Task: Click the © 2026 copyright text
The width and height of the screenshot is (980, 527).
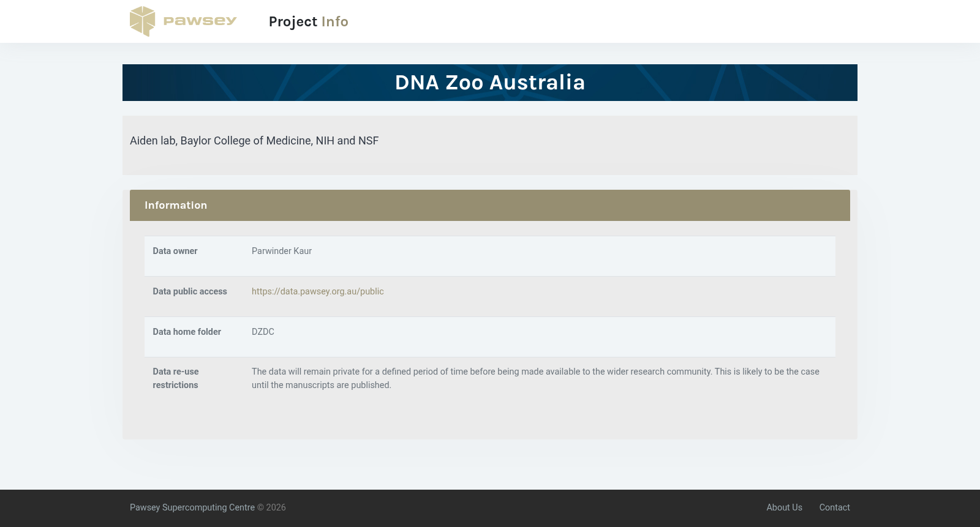Action: [271, 507]
